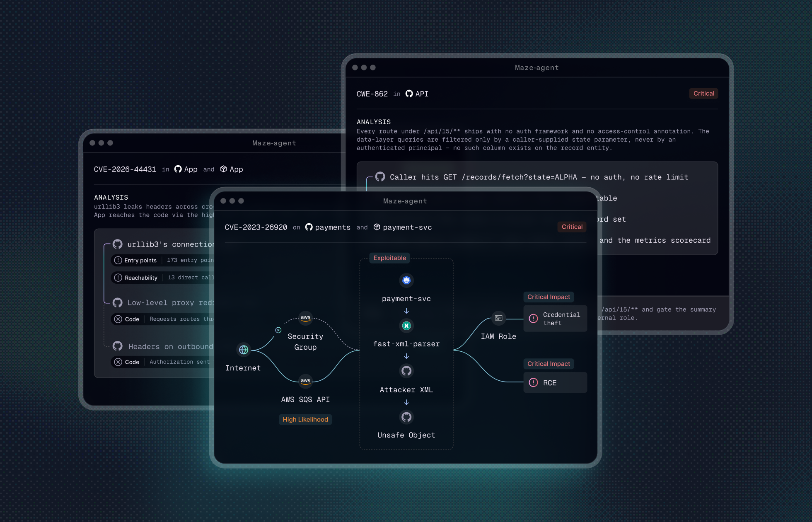
Task: Select the IAM Role label
Action: pos(498,336)
